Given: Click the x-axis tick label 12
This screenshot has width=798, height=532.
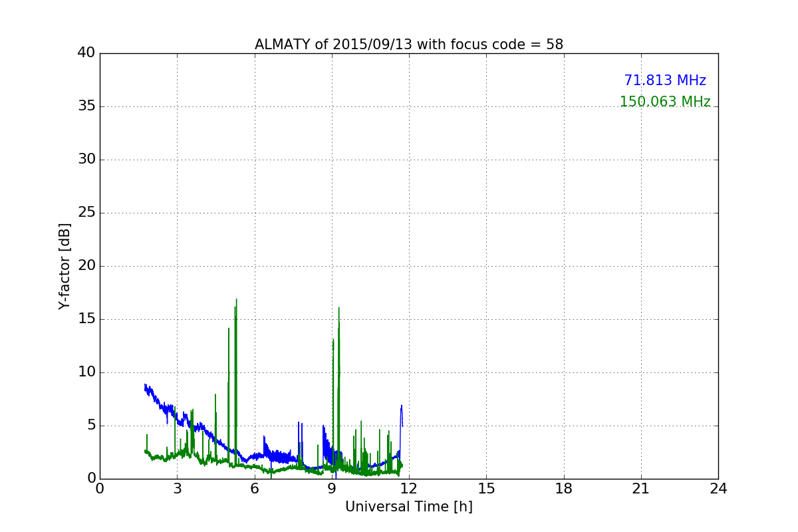Looking at the screenshot, I should coord(408,489).
